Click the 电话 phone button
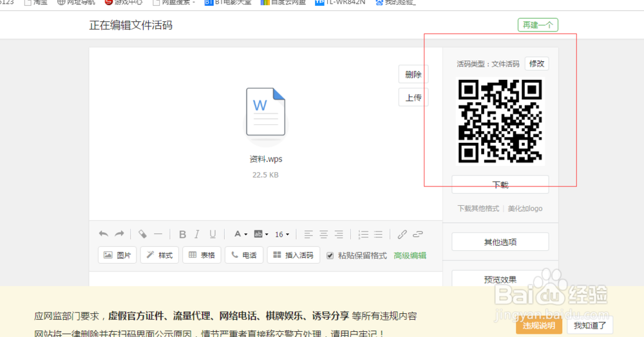The height and width of the screenshot is (337, 644). point(244,255)
